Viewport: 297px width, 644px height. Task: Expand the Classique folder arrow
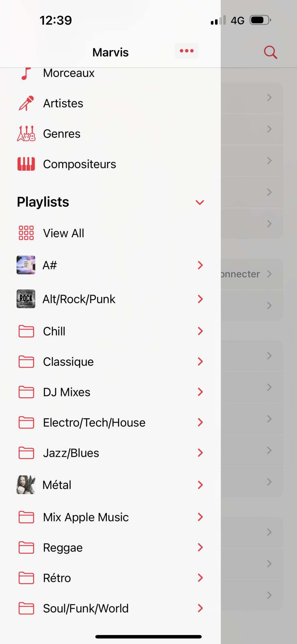[x=200, y=362]
